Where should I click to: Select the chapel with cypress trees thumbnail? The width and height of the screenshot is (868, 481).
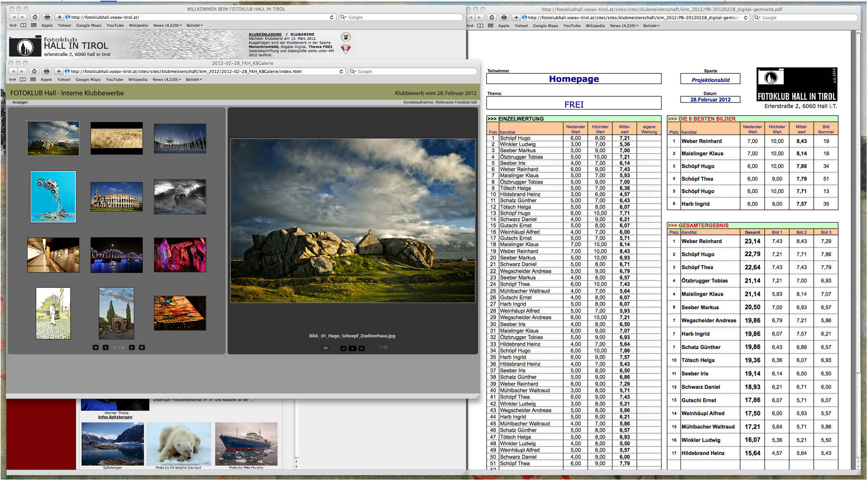[116, 313]
